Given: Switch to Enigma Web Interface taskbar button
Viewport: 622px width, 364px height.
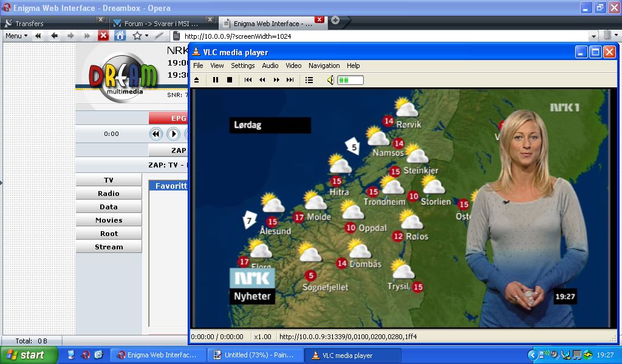Looking at the screenshot, I should 158,355.
